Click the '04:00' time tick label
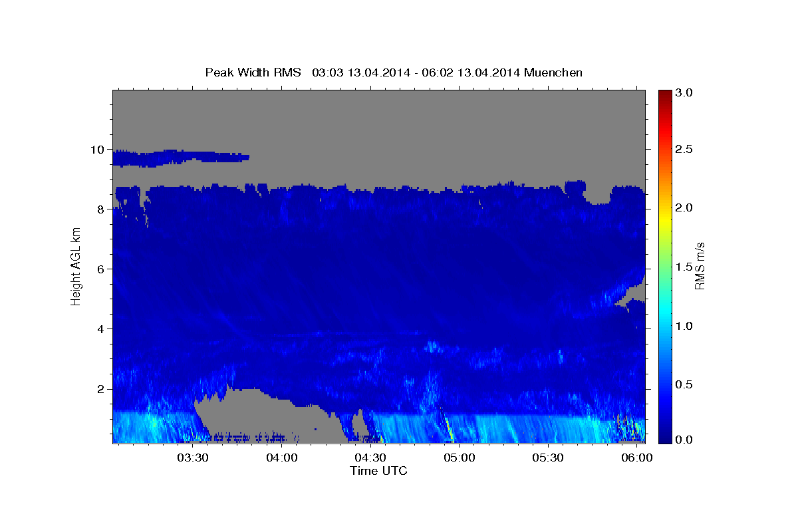 (x=282, y=458)
